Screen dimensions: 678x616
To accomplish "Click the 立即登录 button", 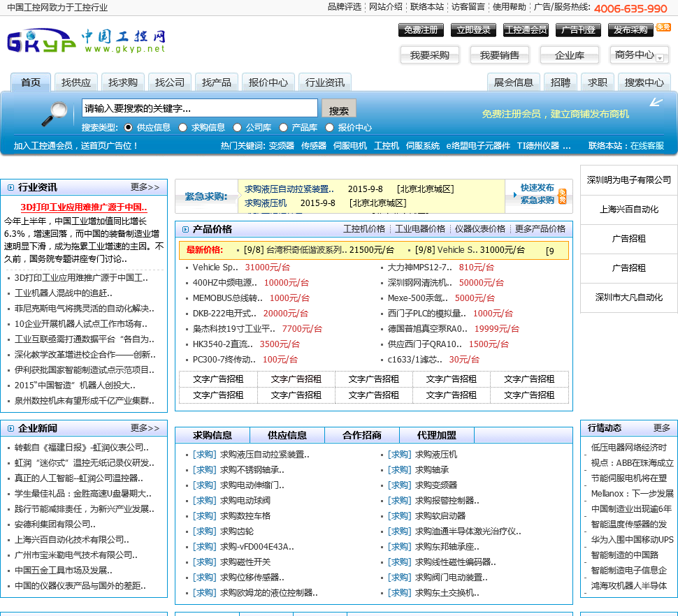I will pyautogui.click(x=473, y=30).
